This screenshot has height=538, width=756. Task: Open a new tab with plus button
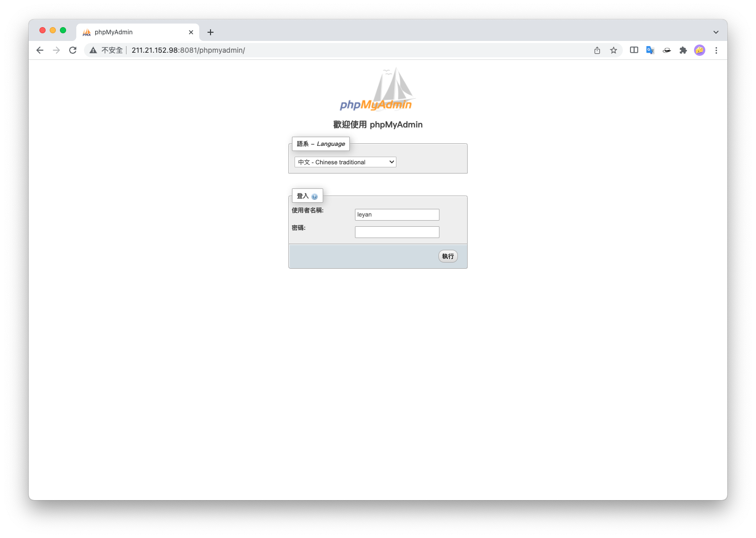coord(211,32)
